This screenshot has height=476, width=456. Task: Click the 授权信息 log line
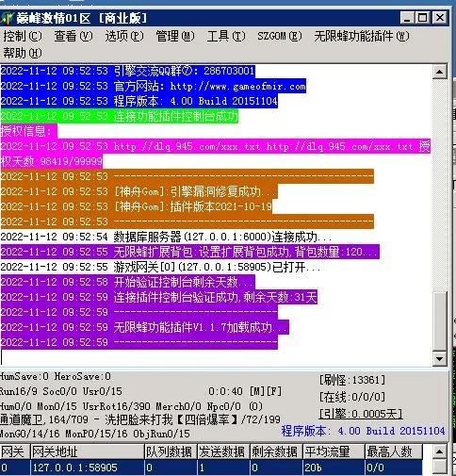[28, 131]
